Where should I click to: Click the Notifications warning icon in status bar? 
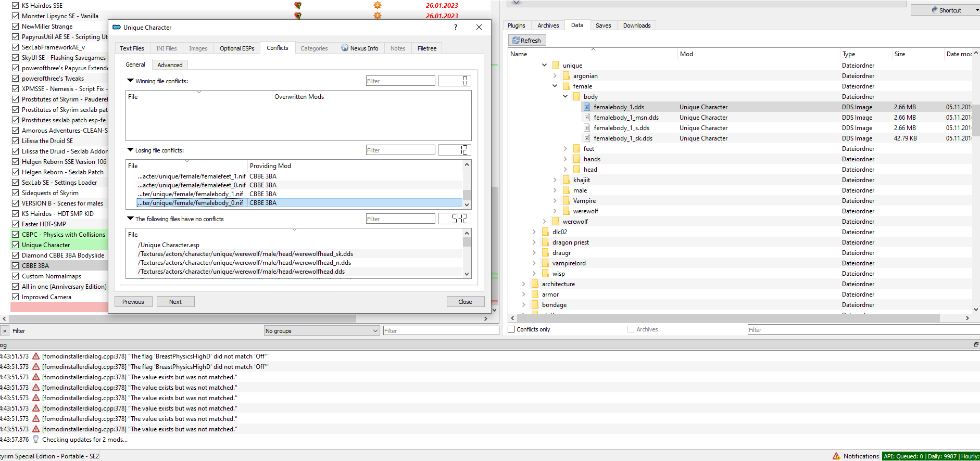[x=836, y=456]
